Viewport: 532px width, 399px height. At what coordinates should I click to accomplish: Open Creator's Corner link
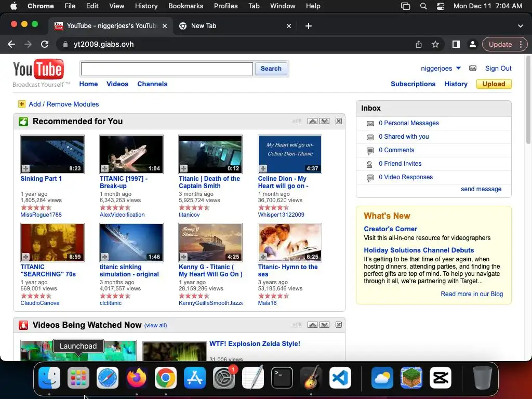tap(390, 229)
